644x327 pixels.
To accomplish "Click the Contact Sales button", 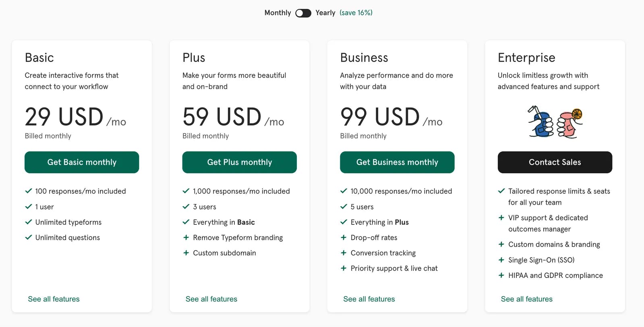I will (555, 162).
